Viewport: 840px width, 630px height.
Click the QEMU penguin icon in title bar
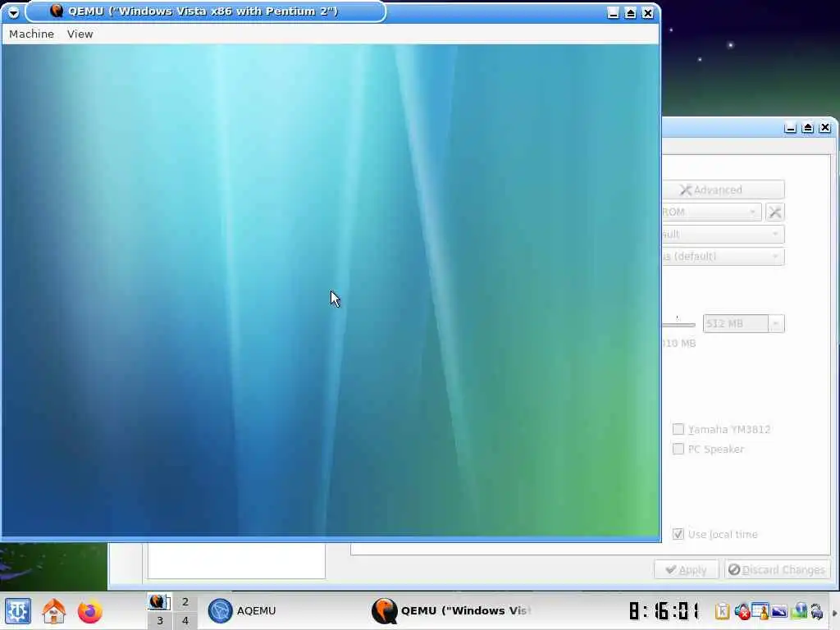[57, 11]
